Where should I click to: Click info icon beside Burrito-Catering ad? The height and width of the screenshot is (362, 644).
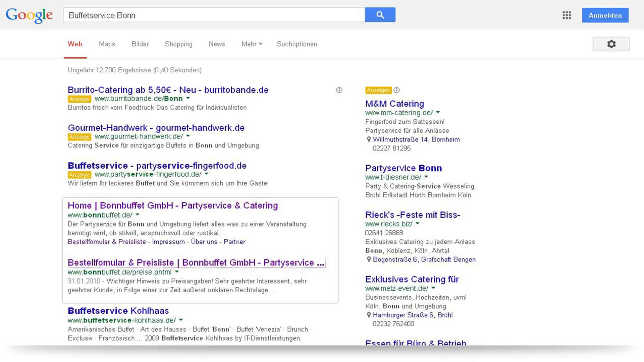point(339,90)
